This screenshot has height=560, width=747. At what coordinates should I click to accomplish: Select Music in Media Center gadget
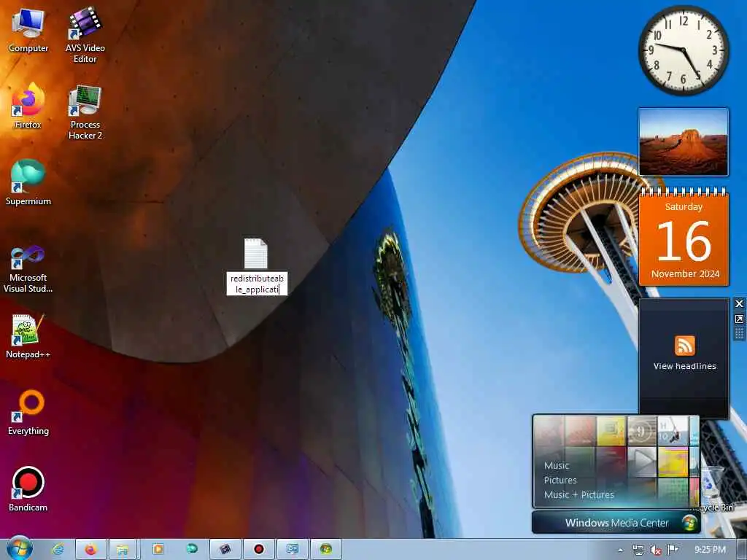click(x=557, y=466)
